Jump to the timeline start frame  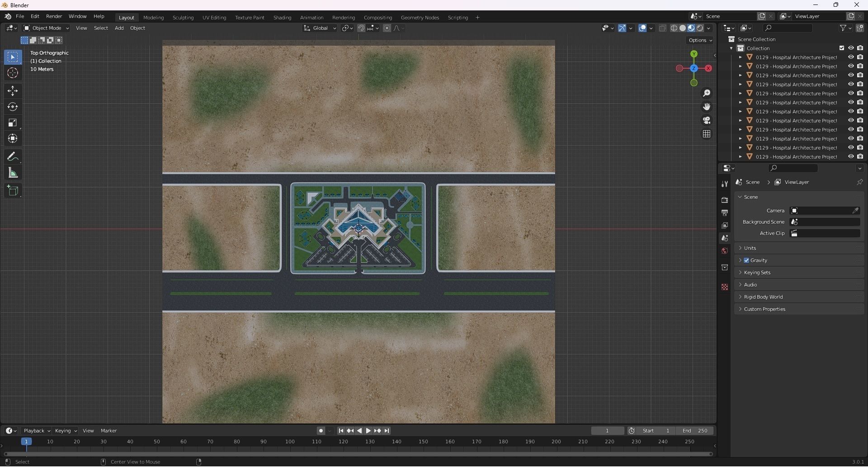[x=341, y=431]
